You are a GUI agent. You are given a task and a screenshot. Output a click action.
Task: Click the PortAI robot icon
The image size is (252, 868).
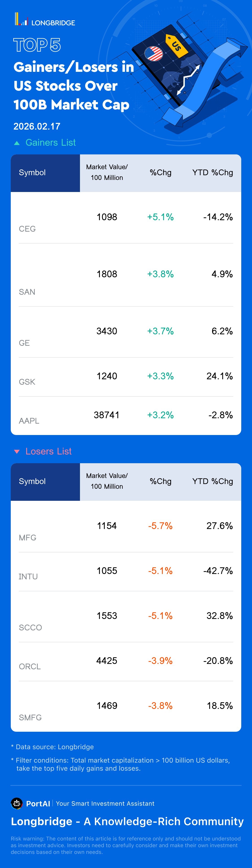point(17,803)
